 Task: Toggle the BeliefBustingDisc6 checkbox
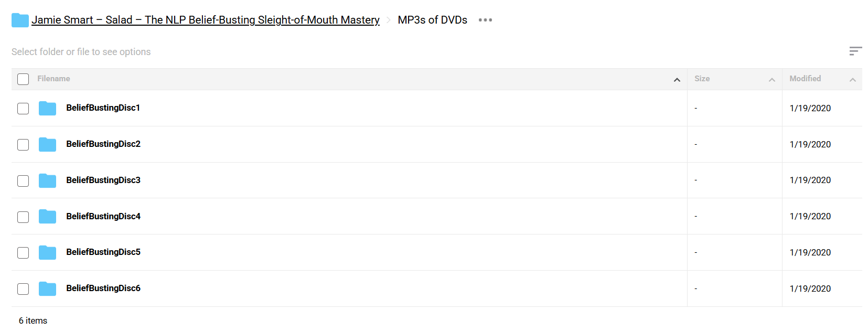[x=23, y=289]
